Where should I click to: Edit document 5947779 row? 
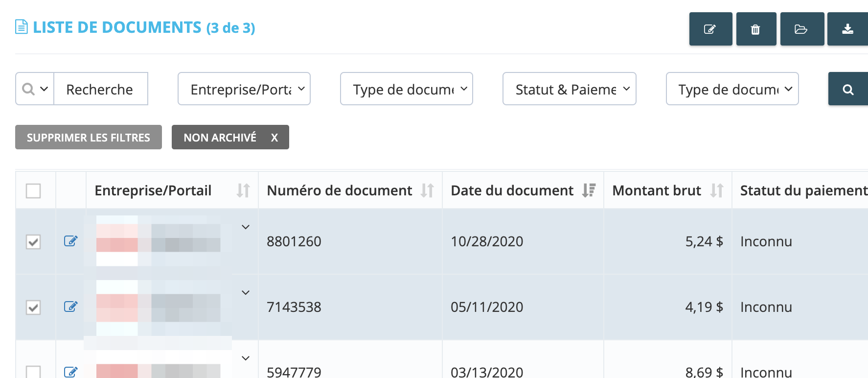(71, 372)
